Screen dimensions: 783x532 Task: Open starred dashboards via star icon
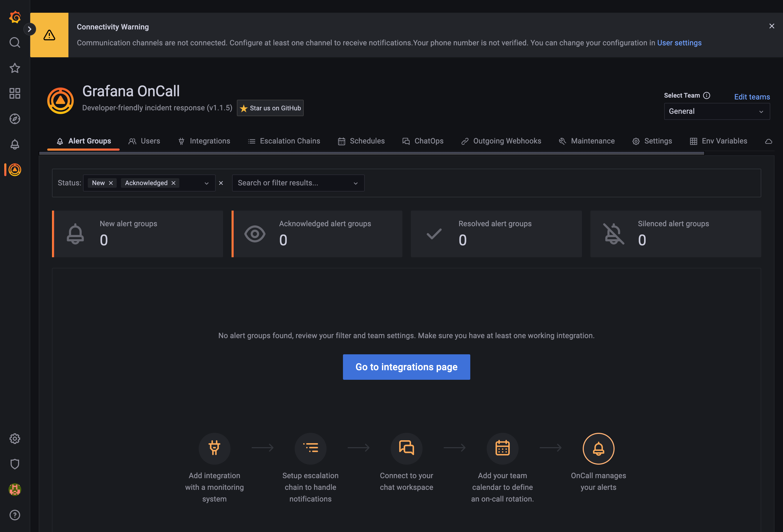[x=15, y=68]
